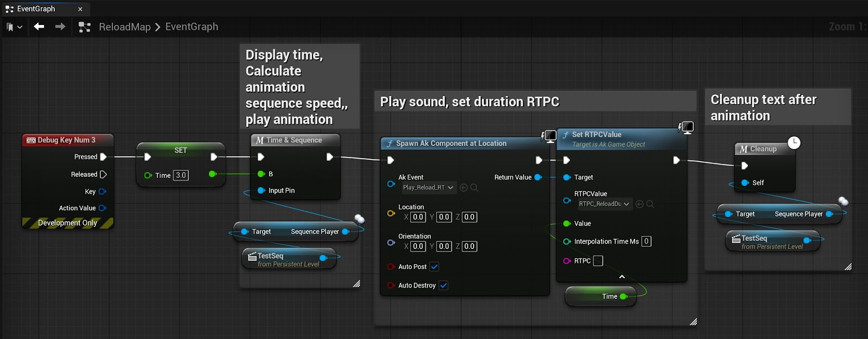Viewport: 868px width, 339px height.
Task: Close the EventGraph tab
Action: tap(80, 9)
